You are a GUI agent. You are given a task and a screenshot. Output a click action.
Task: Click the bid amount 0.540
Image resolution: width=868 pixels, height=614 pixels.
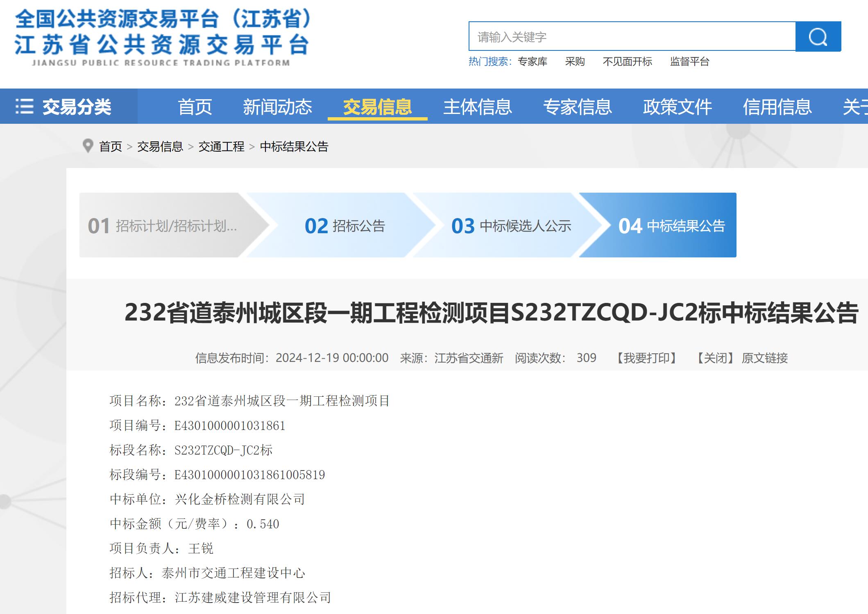coord(263,524)
